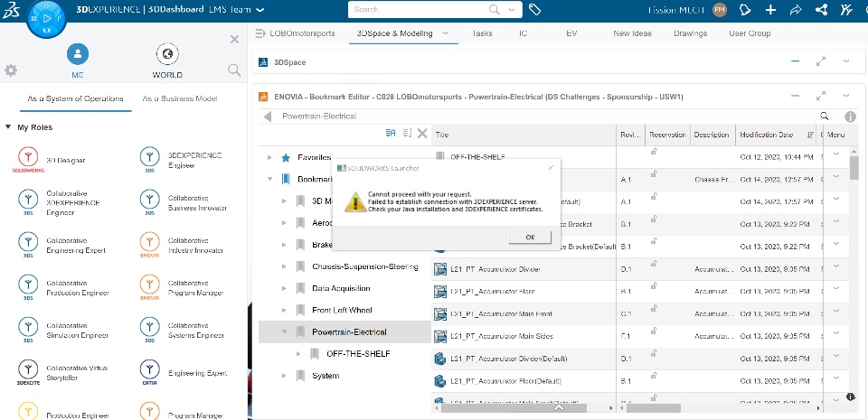Image resolution: width=868 pixels, height=420 pixels.
Task: Close the tree panel with X icon
Action: pos(422,133)
